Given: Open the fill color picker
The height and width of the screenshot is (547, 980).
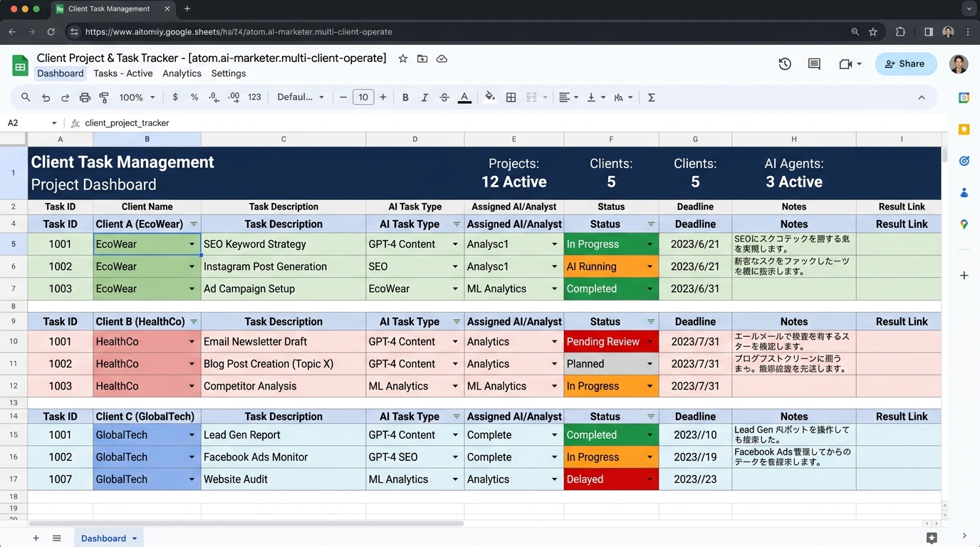Looking at the screenshot, I should tap(490, 98).
